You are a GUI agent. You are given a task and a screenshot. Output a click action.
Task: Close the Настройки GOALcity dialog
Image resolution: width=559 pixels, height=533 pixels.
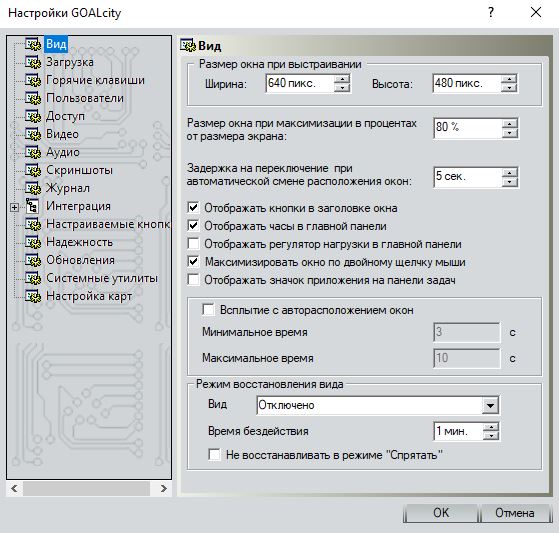pos(536,13)
